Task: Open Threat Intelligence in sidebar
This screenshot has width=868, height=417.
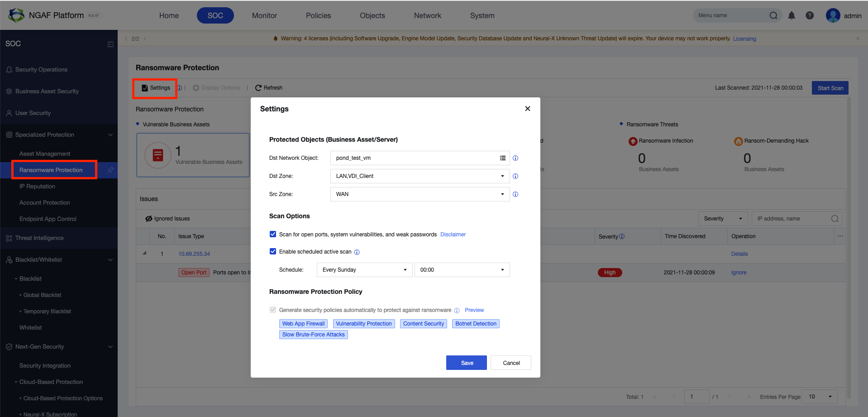Action: pyautogui.click(x=39, y=238)
